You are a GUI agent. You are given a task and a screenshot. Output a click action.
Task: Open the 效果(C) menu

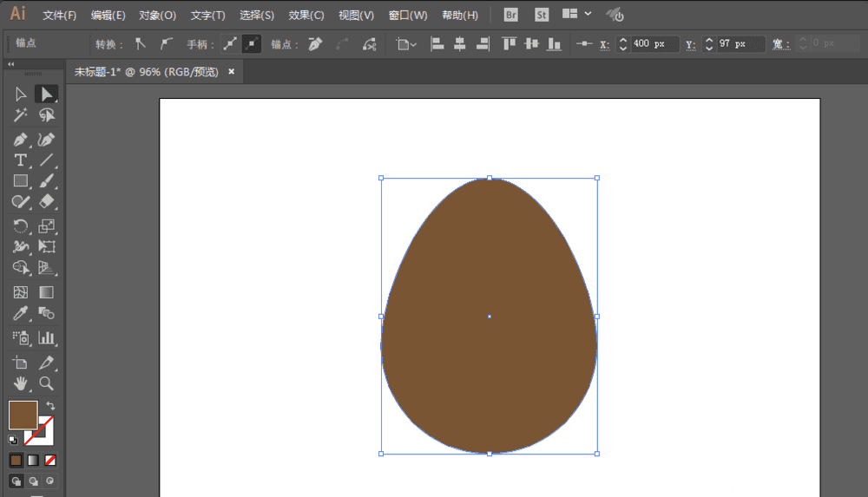coord(306,16)
